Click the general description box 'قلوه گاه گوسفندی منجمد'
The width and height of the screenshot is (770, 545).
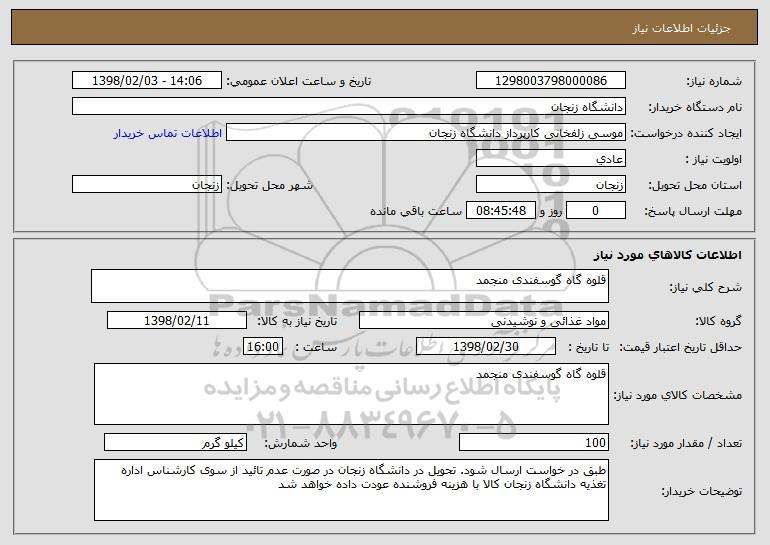click(350, 286)
